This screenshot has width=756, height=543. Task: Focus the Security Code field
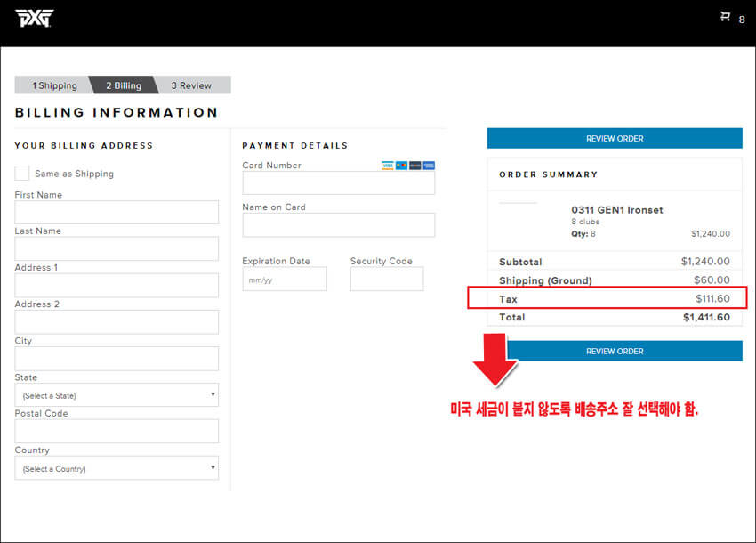(387, 279)
